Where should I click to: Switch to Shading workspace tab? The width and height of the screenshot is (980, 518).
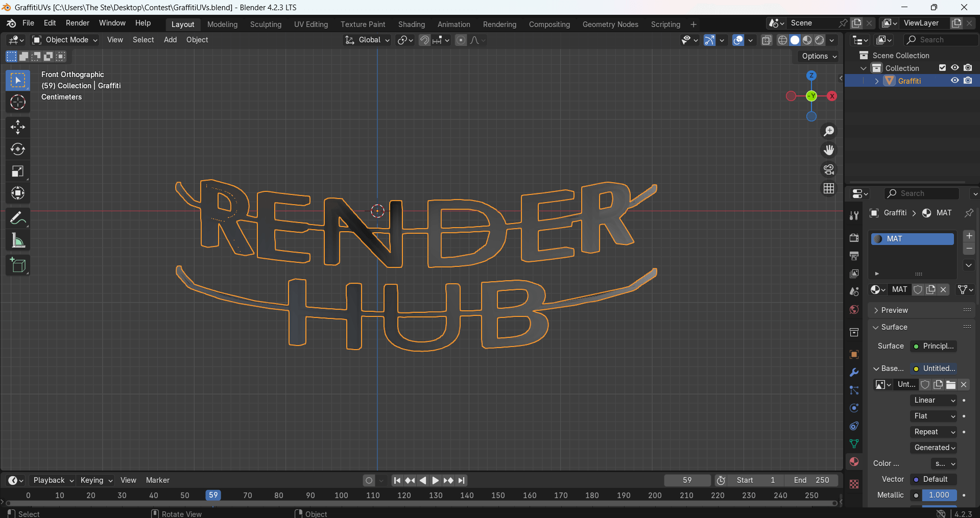click(x=412, y=24)
